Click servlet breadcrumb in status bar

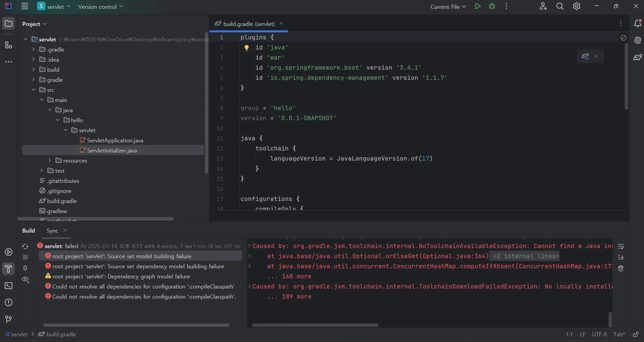click(x=16, y=334)
